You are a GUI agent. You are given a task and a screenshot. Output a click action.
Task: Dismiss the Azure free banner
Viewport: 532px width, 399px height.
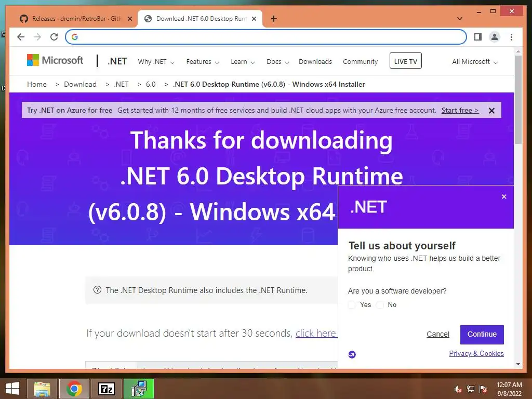[491, 111]
